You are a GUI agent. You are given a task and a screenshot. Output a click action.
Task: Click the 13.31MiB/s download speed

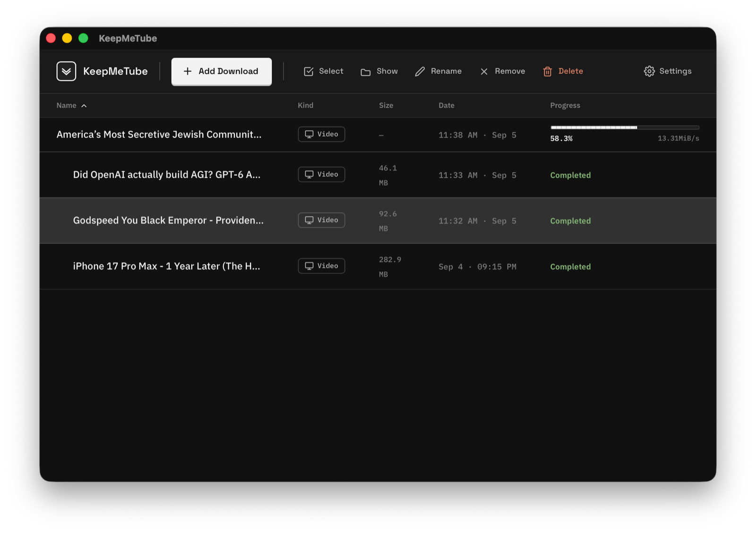[x=679, y=138]
